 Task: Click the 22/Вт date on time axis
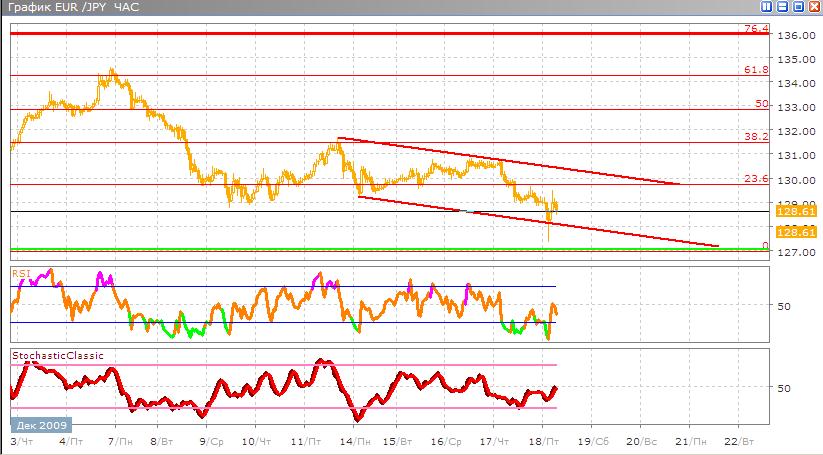pos(734,441)
